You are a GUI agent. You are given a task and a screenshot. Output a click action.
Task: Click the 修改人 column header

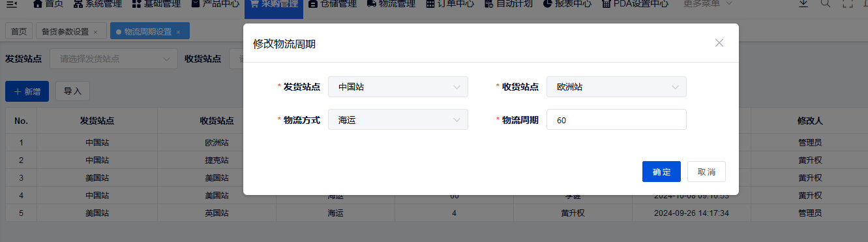tap(810, 121)
